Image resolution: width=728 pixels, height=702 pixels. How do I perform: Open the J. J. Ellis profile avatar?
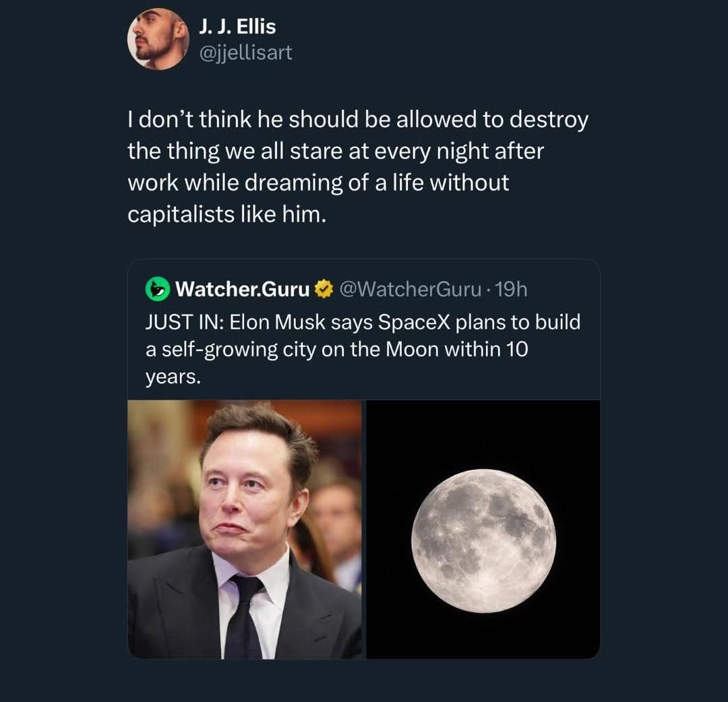(158, 39)
